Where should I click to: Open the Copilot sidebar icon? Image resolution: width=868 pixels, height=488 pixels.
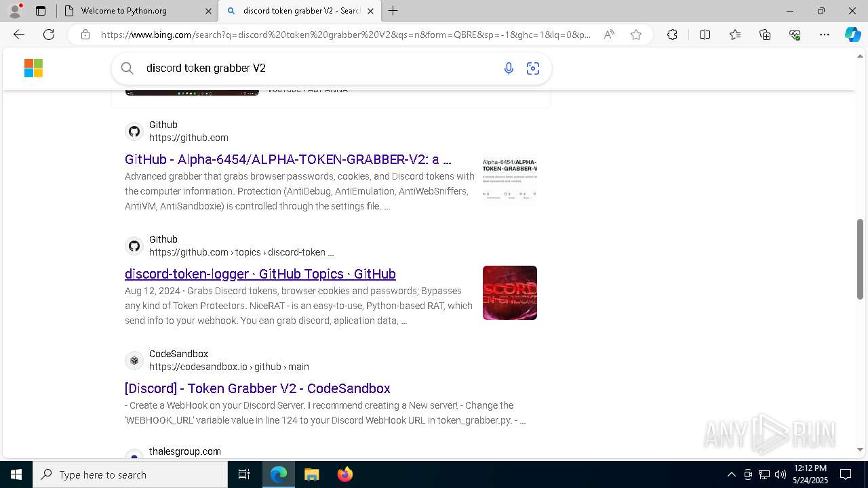coord(852,35)
